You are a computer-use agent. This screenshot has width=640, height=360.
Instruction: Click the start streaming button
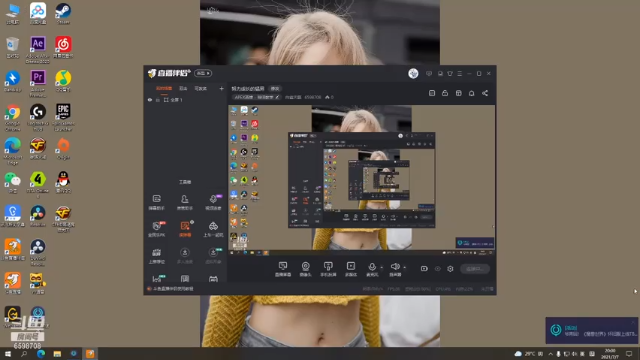click(x=475, y=269)
